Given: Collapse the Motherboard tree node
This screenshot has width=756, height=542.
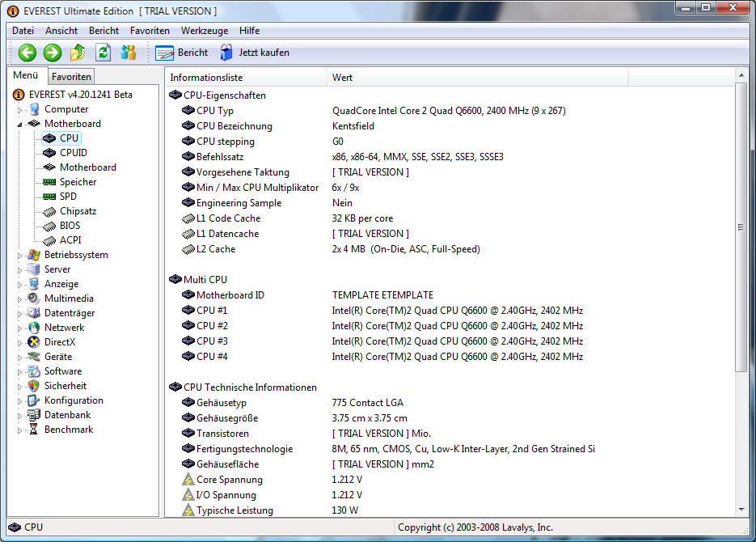Looking at the screenshot, I should click(x=19, y=125).
